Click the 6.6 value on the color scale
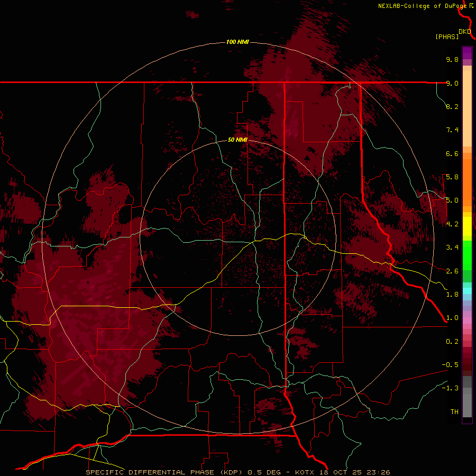This screenshot has height=476, width=476. [452, 153]
